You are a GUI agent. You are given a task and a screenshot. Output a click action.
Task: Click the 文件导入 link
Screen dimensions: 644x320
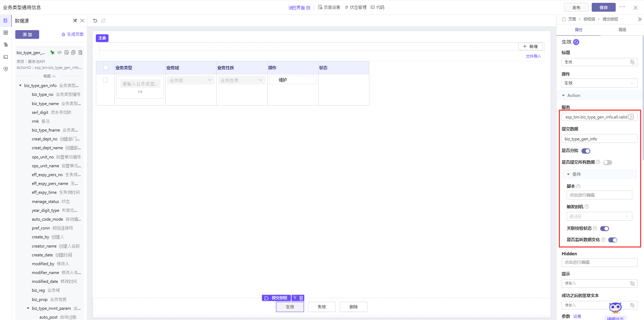533,56
